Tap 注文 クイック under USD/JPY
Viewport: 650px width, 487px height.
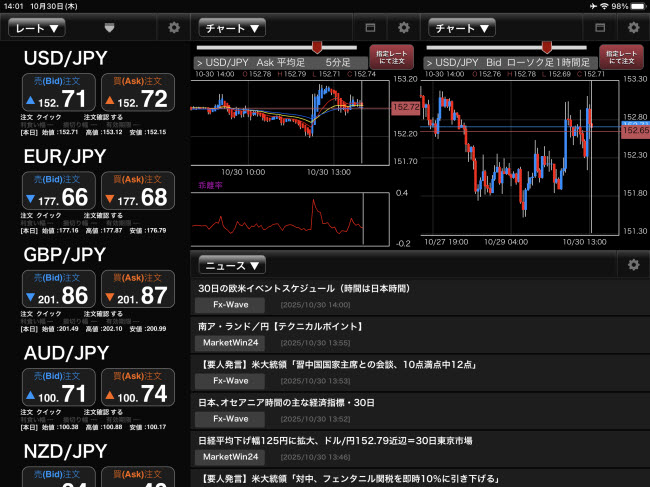[41, 118]
